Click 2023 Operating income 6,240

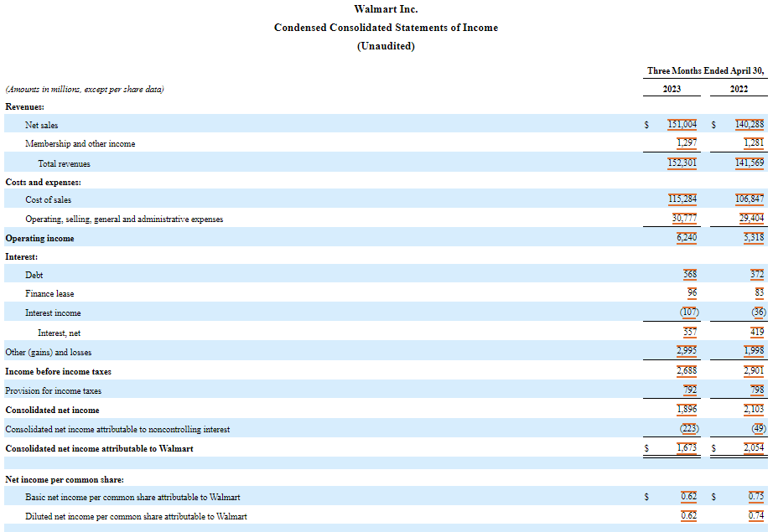click(x=687, y=237)
